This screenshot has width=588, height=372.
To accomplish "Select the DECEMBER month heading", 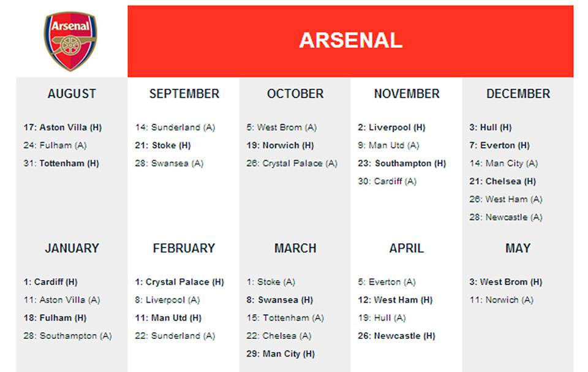I will pos(518,94).
